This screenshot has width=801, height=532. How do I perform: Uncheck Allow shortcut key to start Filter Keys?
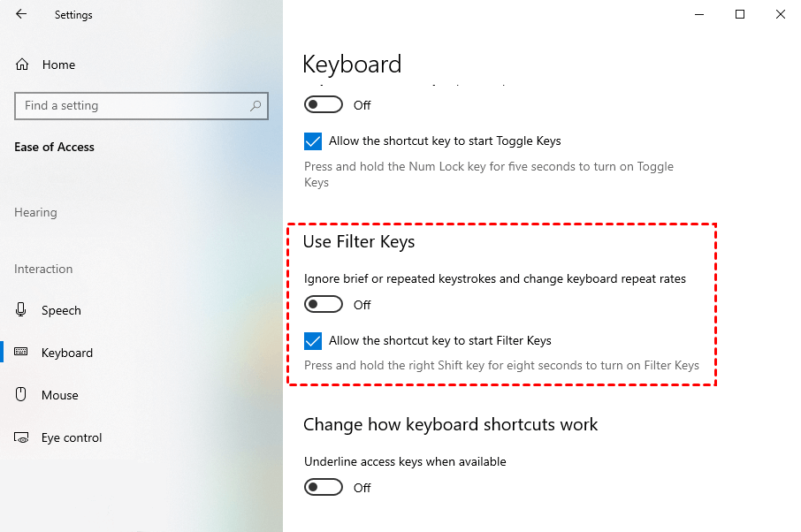coord(313,340)
